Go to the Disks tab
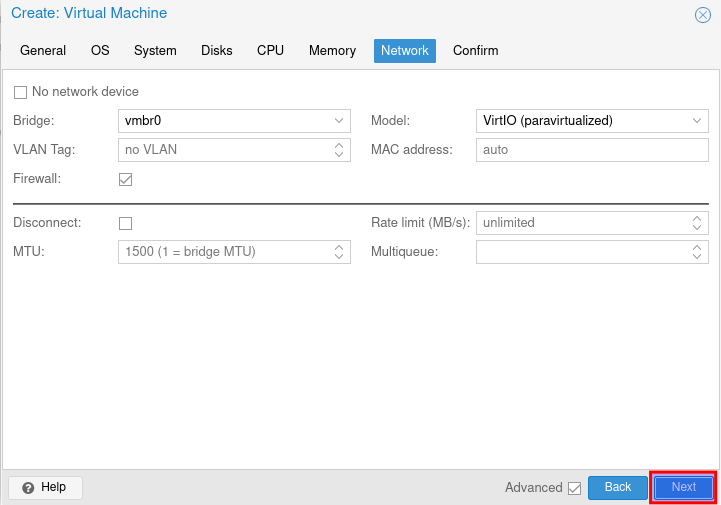This screenshot has width=721, height=505. pos(217,51)
